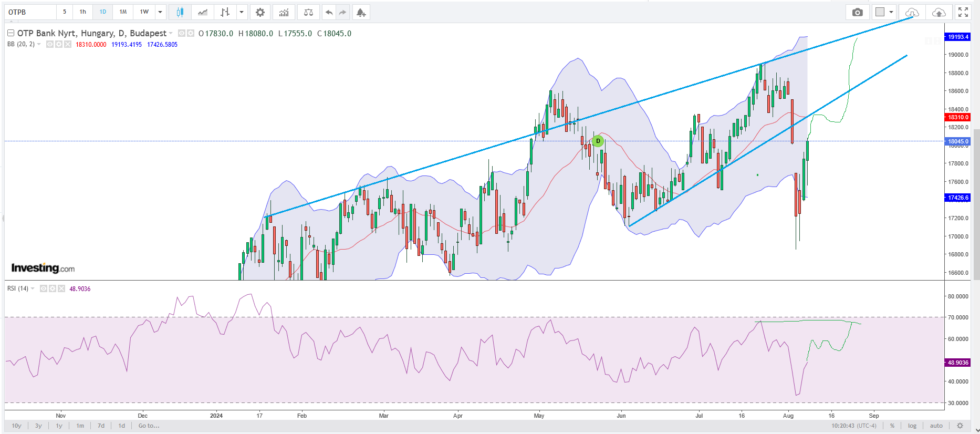Toggle auto scale mode
This screenshot has height=434, width=980.
(x=936, y=426)
